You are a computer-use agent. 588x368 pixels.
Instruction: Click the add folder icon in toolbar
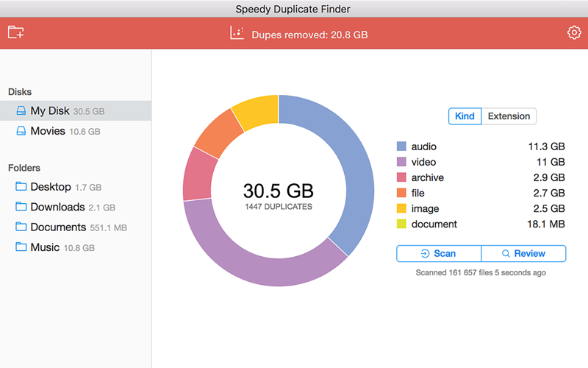(x=15, y=32)
